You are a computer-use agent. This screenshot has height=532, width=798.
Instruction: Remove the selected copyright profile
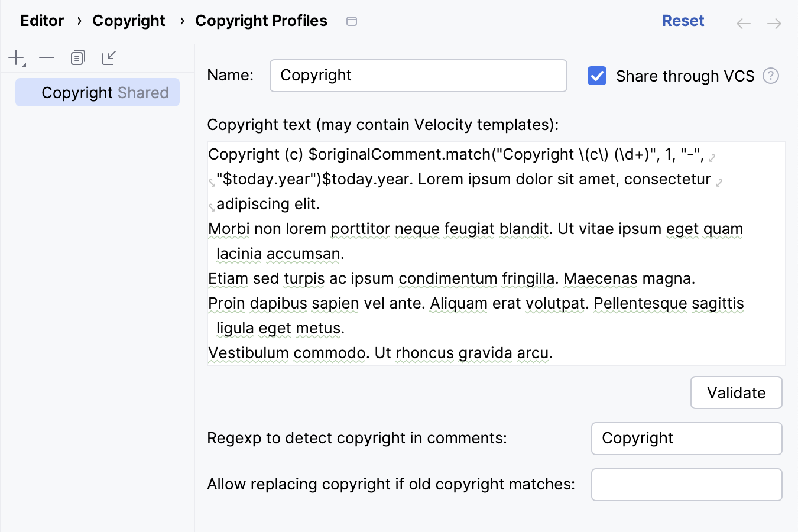46,57
